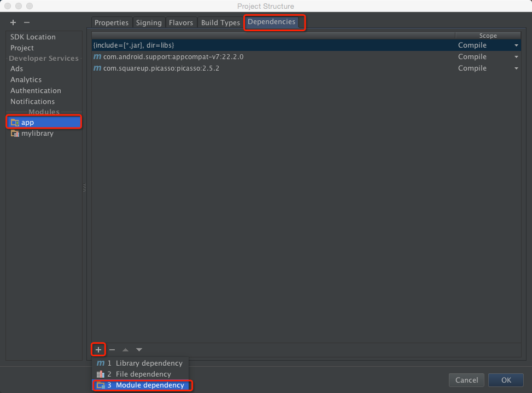Open scope dropdown for picasso row
This screenshot has width=532, height=393.
pyautogui.click(x=516, y=68)
